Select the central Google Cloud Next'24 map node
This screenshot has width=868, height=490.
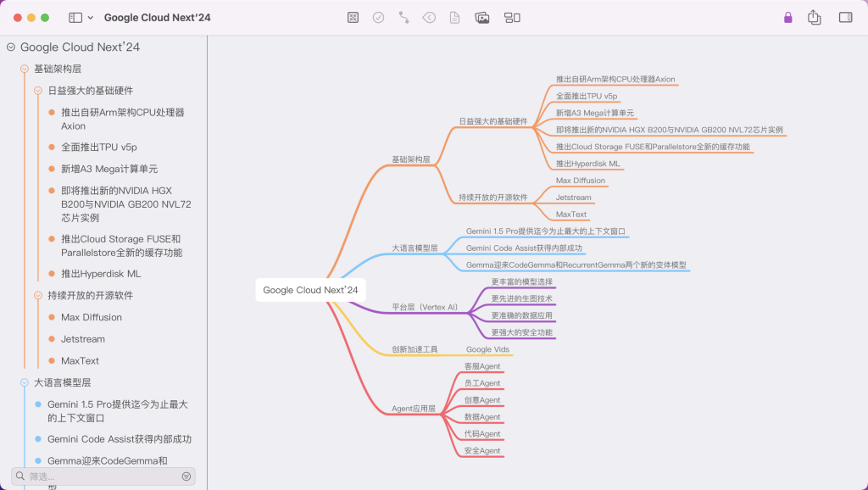tap(310, 290)
